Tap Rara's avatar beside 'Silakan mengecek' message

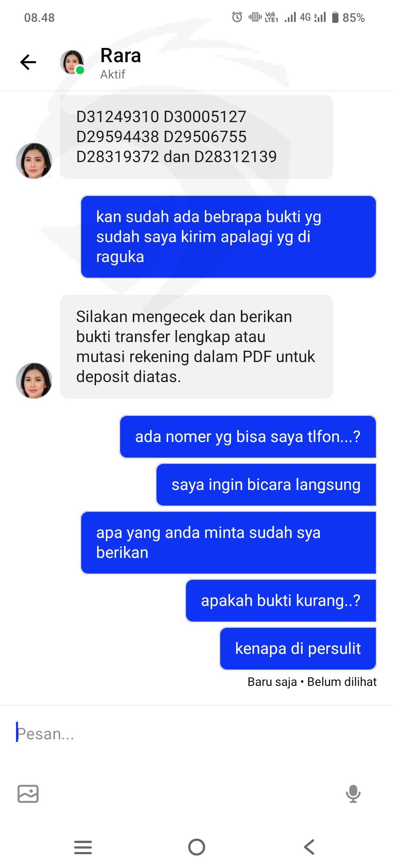coord(34,381)
